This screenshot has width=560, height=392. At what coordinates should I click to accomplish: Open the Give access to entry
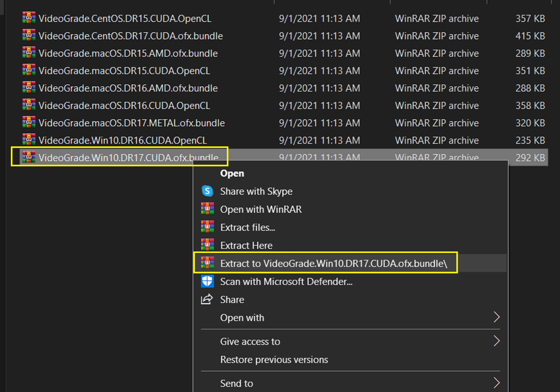250,342
